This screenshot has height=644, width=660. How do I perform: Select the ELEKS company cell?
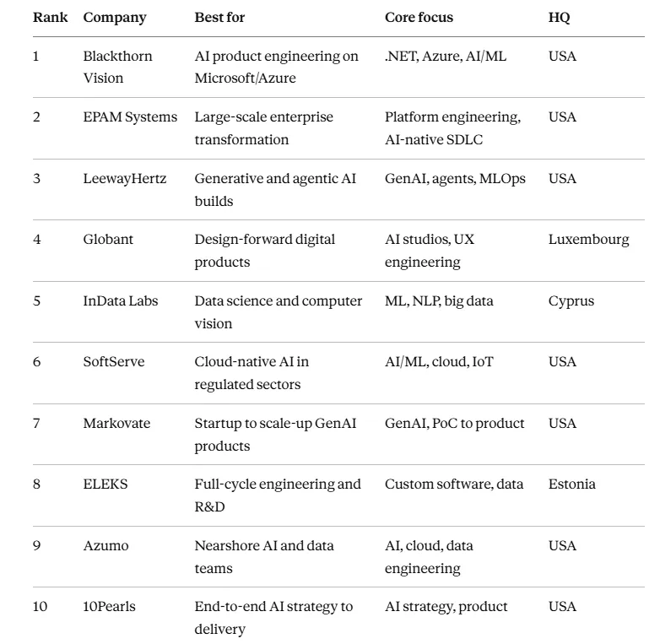(105, 484)
